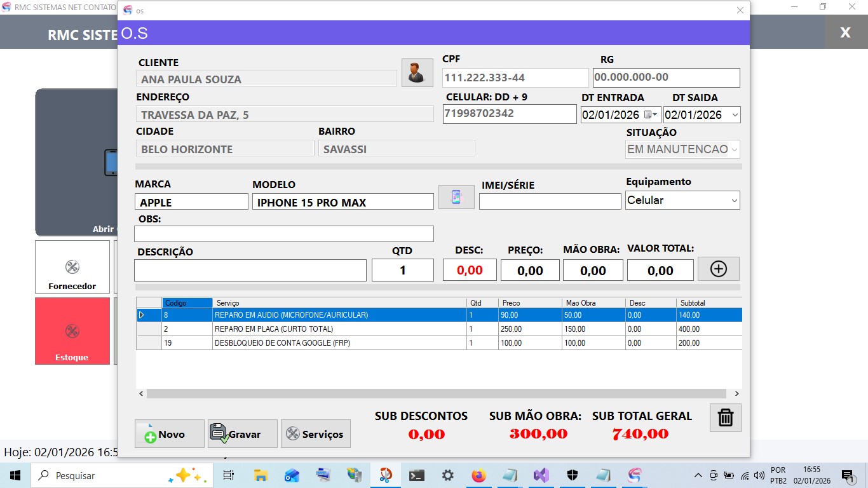The height and width of the screenshot is (488, 868).
Task: Click the Gravar button
Action: 243,434
